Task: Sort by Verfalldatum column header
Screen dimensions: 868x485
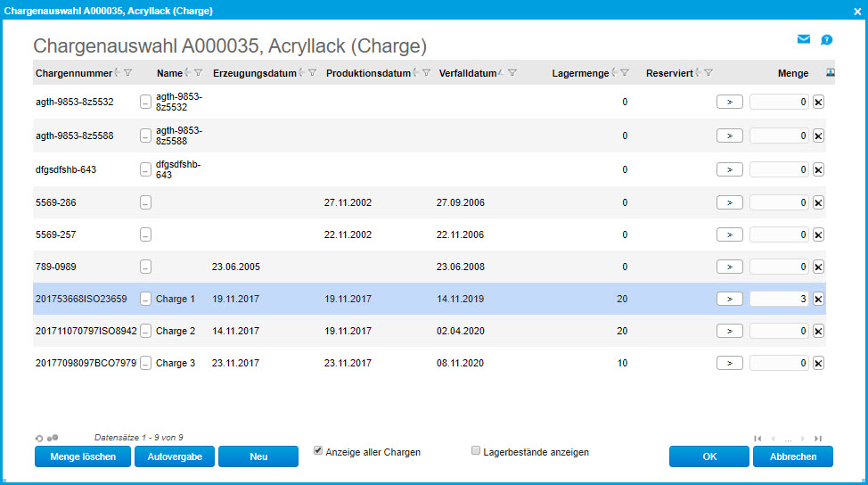Action: [x=468, y=73]
